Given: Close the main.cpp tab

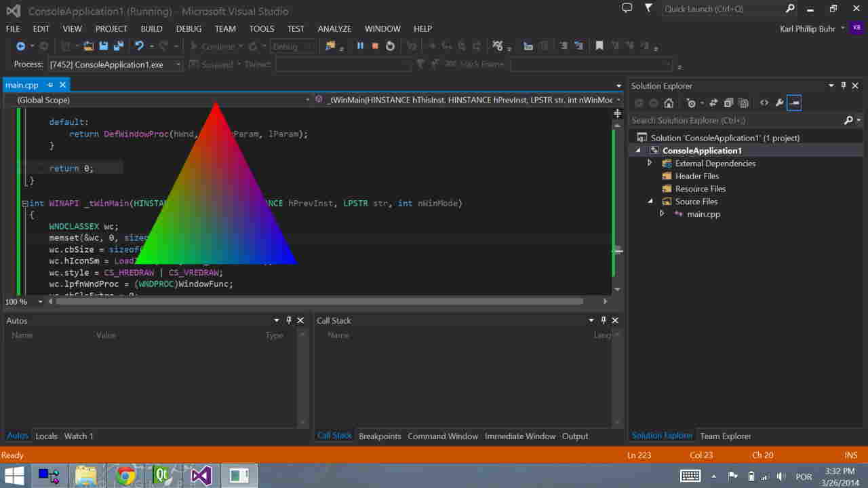Looking at the screenshot, I should [62, 85].
